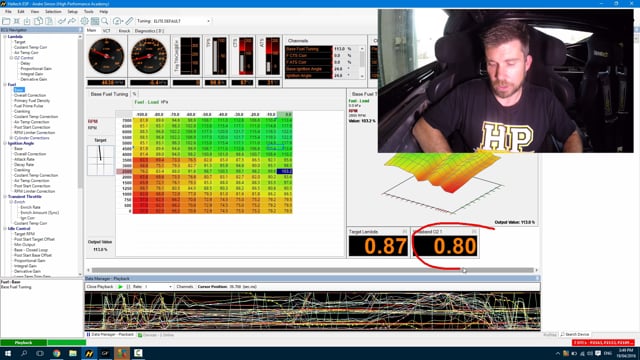The height and width of the screenshot is (360, 640).
Task: Collapse the Transient Throttle tree node
Action: pos(5,196)
